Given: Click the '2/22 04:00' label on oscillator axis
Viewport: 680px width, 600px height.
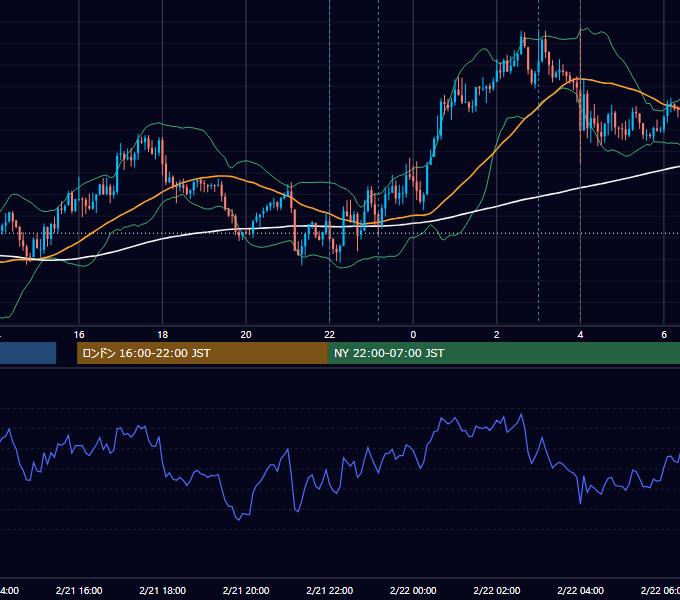Looking at the screenshot, I should 580,590.
